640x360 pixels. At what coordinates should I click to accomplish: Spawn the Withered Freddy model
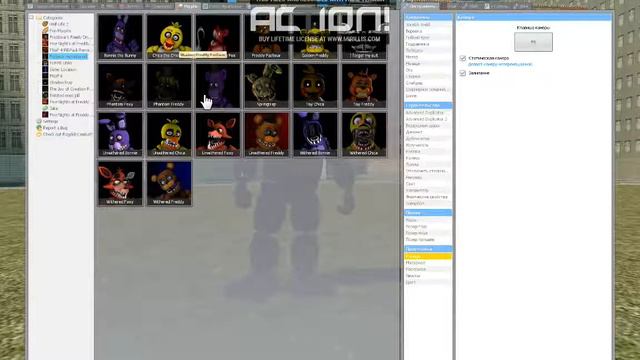click(169, 183)
